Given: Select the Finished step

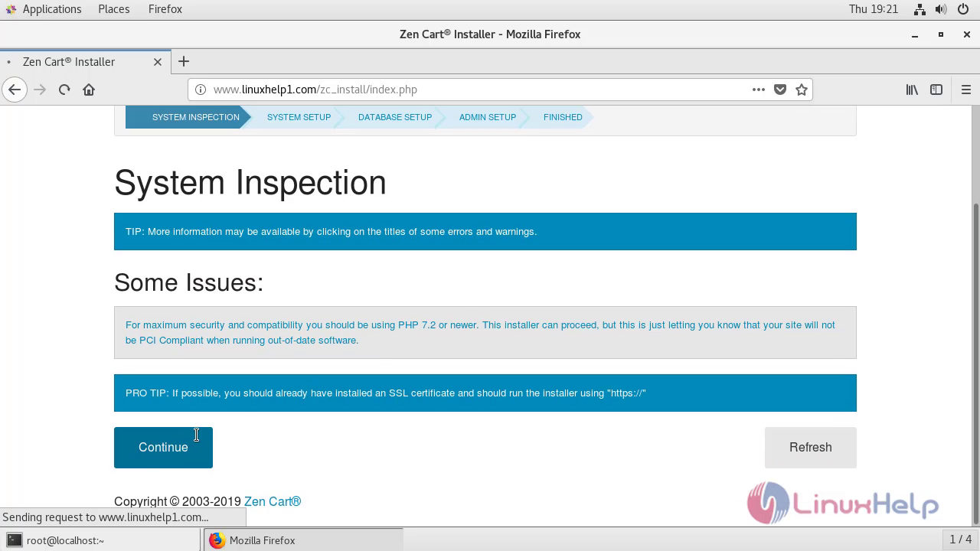Looking at the screenshot, I should 563,117.
